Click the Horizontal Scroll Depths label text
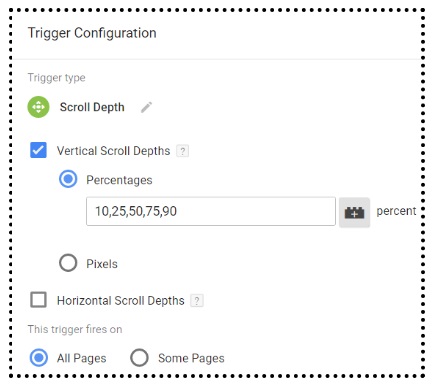The image size is (434, 385). click(121, 301)
